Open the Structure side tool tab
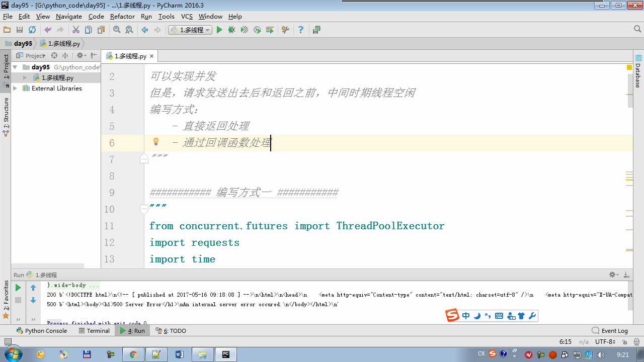 point(6,117)
